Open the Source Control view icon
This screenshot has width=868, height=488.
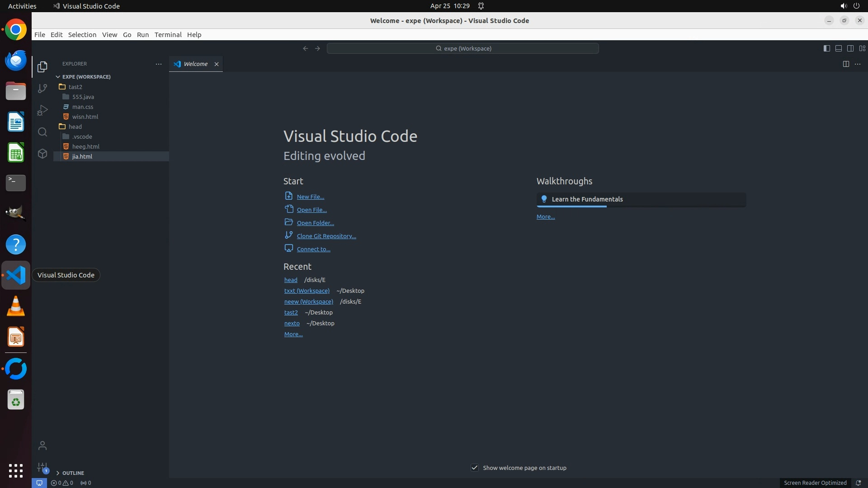[x=42, y=89]
